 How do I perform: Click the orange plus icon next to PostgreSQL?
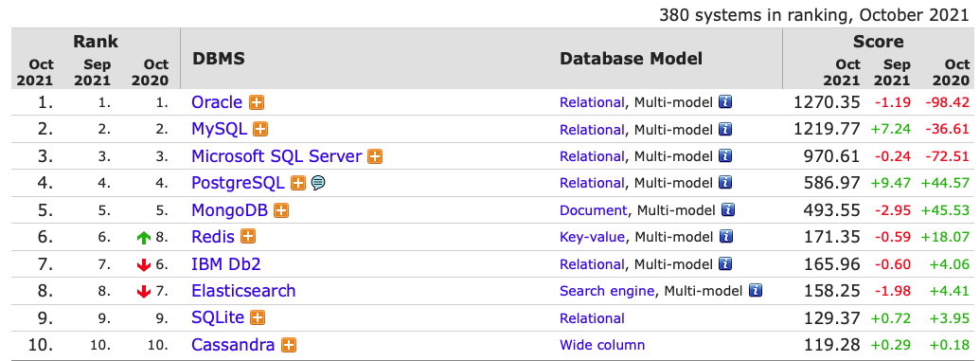pyautogui.click(x=299, y=183)
